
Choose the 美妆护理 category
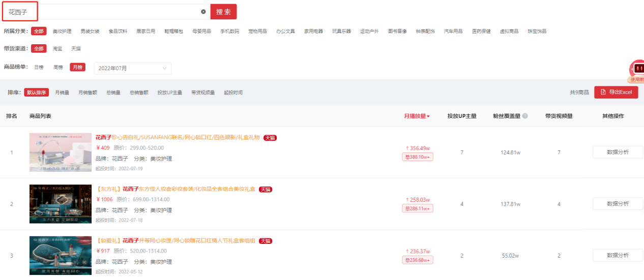pos(62,31)
